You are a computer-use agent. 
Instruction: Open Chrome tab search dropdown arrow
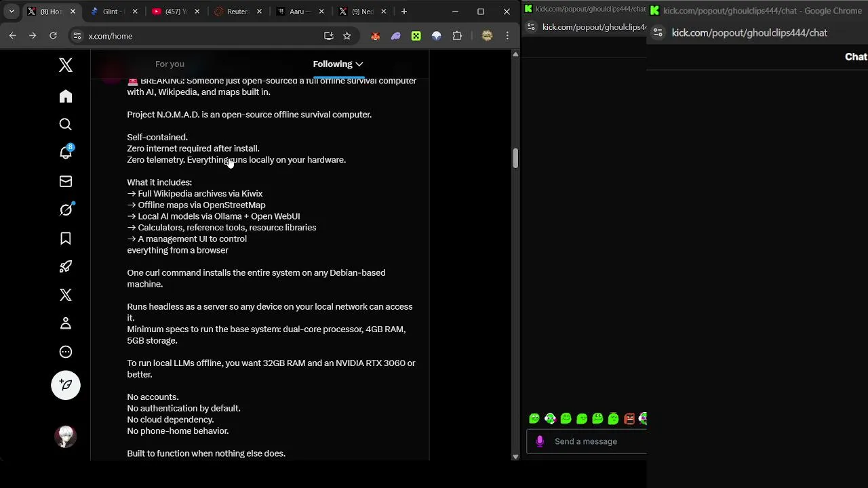12,12
